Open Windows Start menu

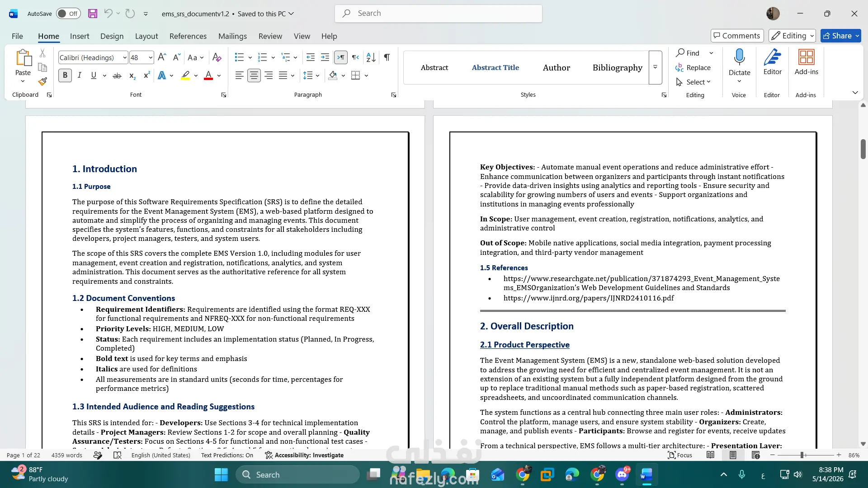pos(221,474)
